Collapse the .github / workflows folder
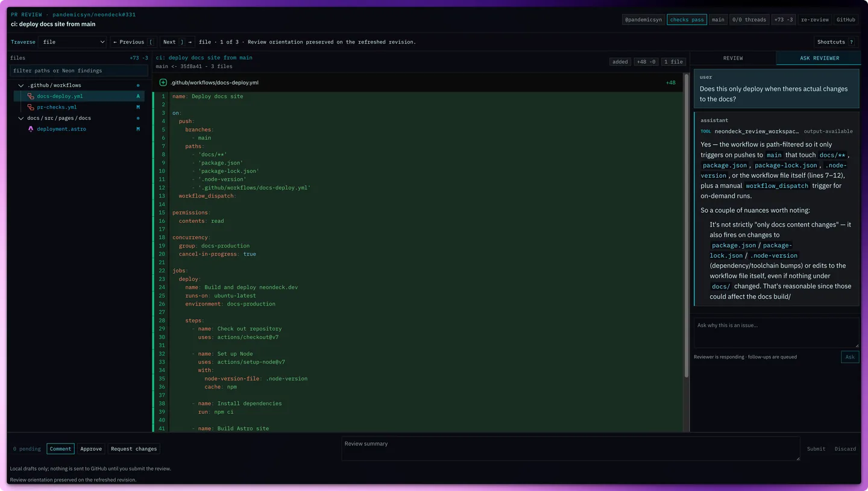Screen dimensions: 868x491 21,86
